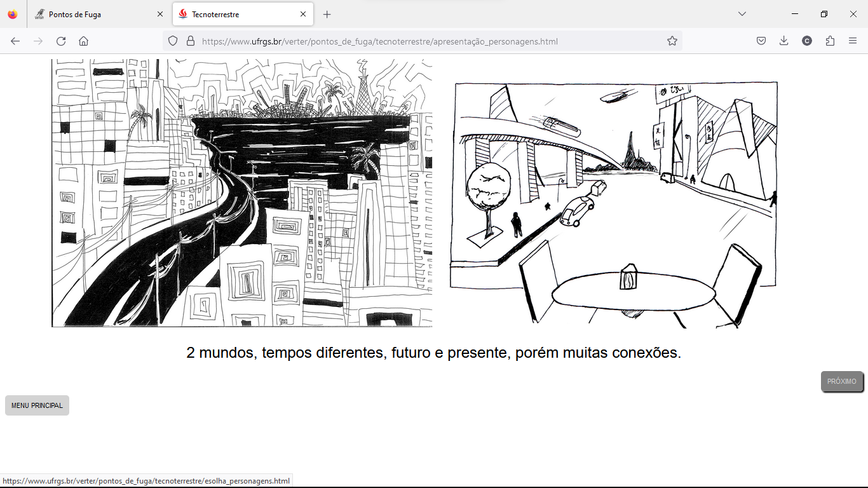Go to MENU PRINCIPAL

(37, 405)
